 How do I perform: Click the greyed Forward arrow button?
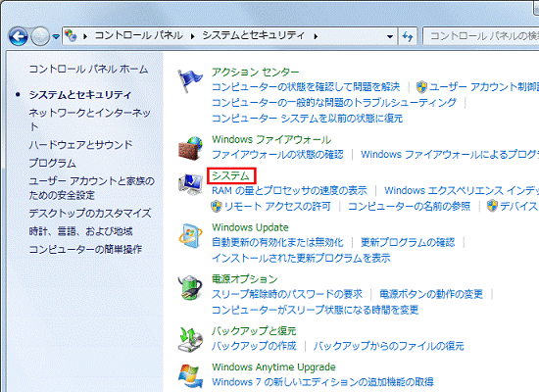tap(40, 36)
